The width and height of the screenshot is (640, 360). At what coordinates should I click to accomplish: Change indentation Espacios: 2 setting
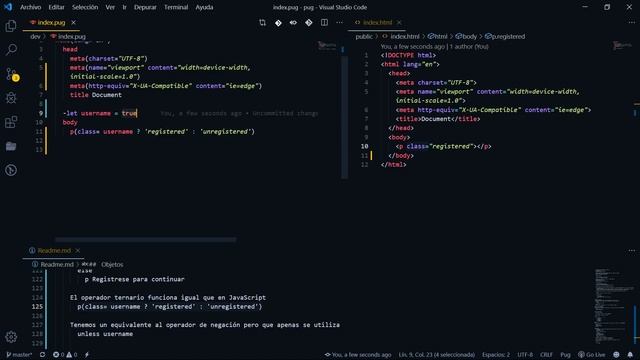(496, 355)
